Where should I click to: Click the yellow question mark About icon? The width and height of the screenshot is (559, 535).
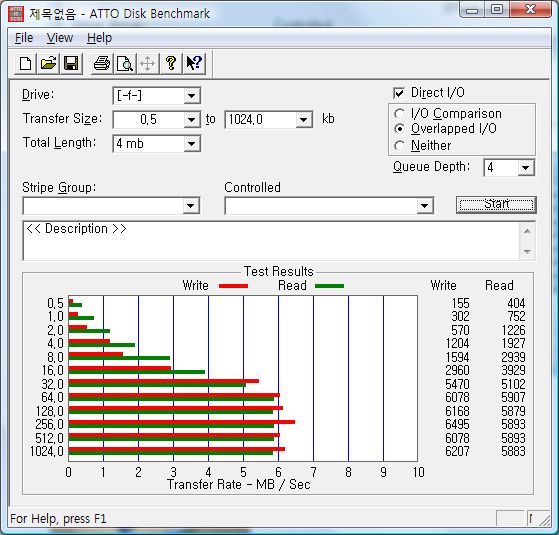pos(171,64)
